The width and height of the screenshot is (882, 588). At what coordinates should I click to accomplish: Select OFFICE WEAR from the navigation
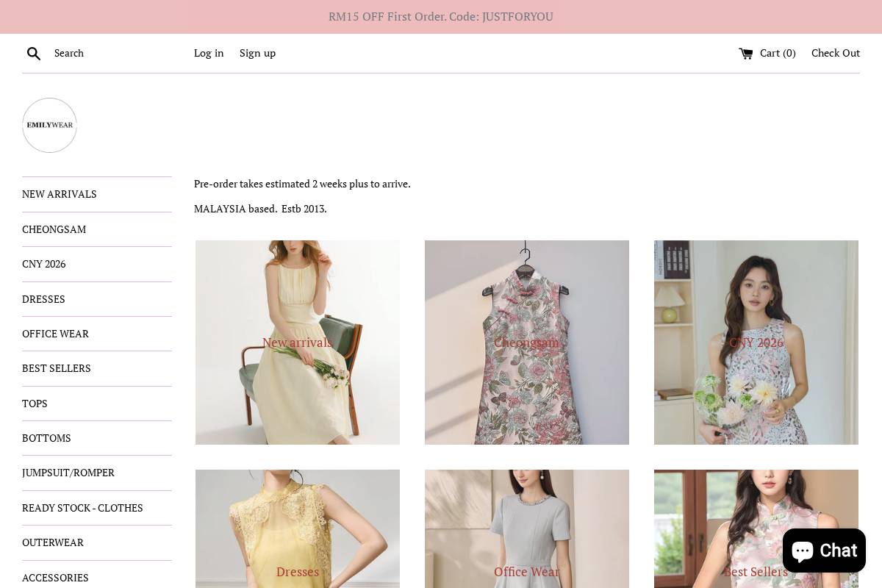click(55, 333)
